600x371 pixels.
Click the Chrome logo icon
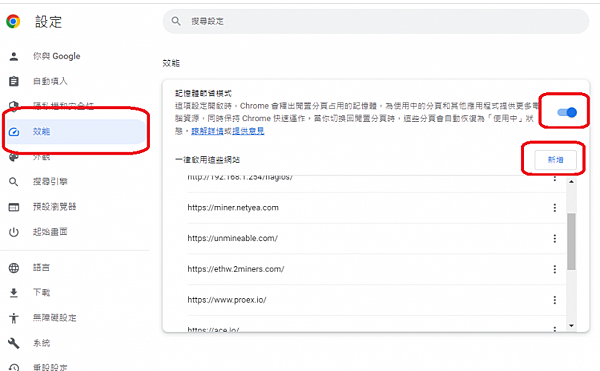13,21
